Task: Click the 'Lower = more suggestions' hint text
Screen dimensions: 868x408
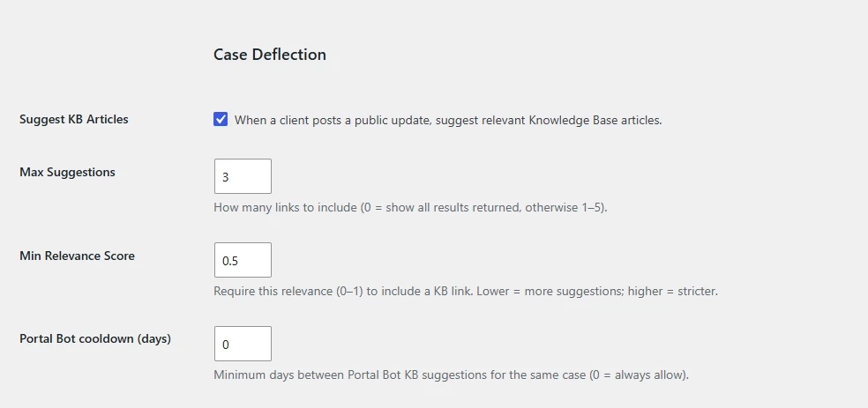Action: click(550, 292)
